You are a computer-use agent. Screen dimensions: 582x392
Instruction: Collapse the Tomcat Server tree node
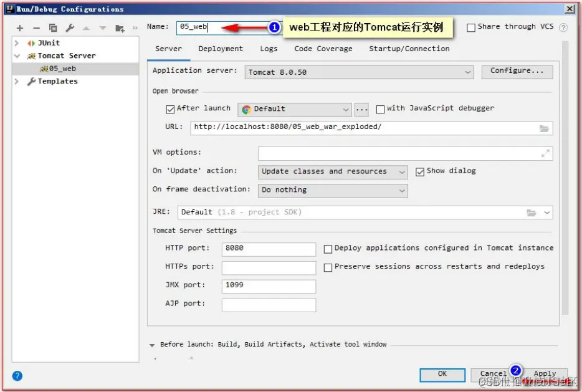(17, 56)
